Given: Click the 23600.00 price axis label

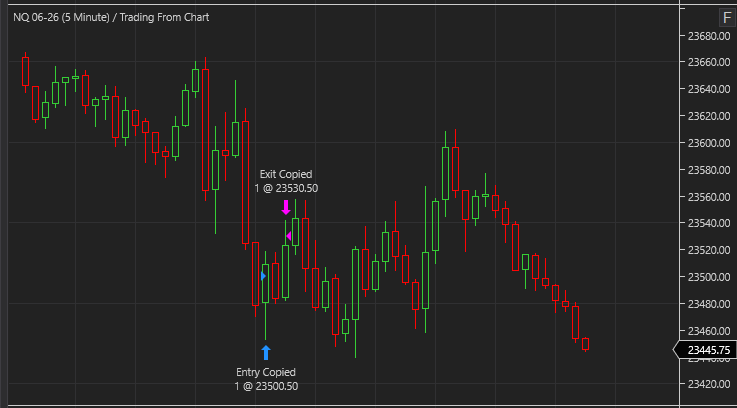Looking at the screenshot, I should (708, 142).
